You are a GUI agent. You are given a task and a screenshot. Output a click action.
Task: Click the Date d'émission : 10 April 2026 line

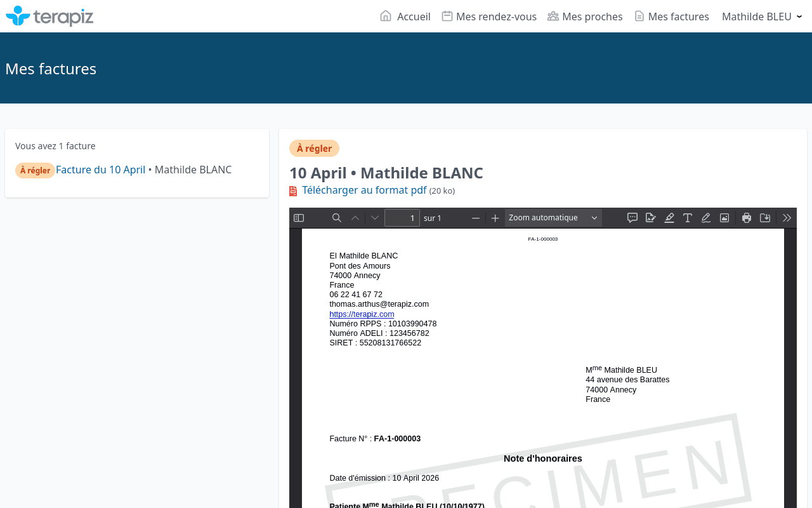coord(384,478)
